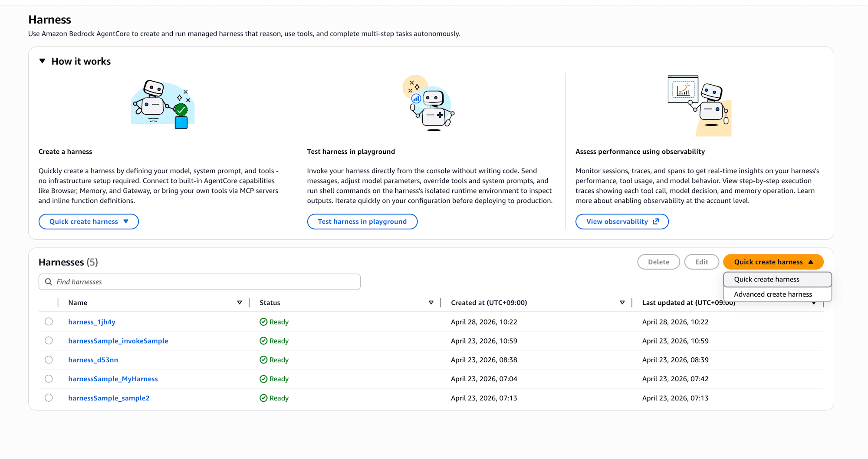This screenshot has width=868, height=459.
Task: Choose Advanced create harness from the menu
Action: (x=777, y=294)
